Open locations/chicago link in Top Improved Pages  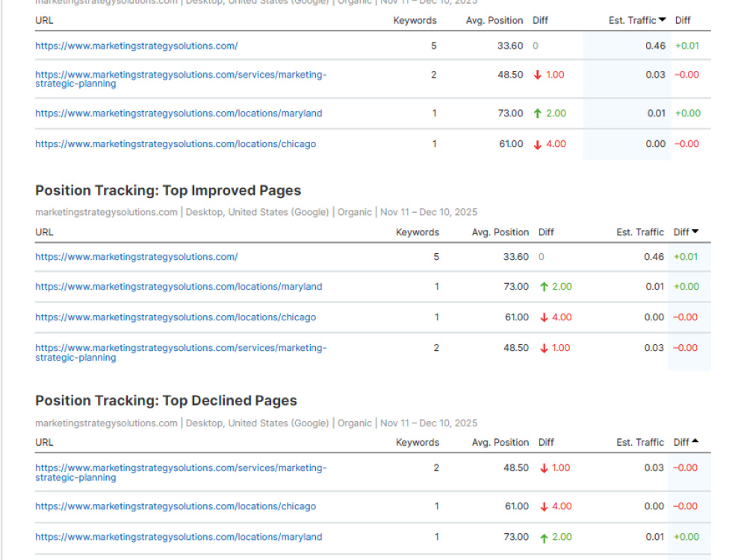[x=176, y=317]
